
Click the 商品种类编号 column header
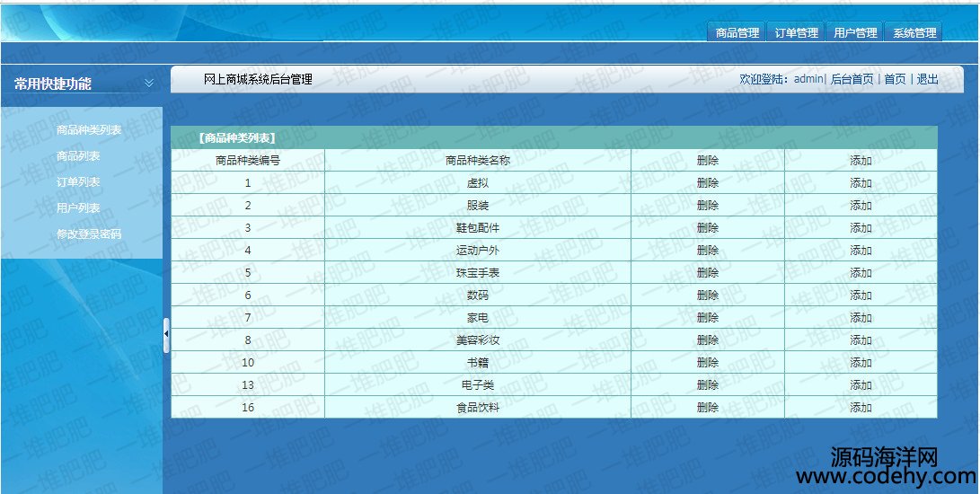(248, 161)
